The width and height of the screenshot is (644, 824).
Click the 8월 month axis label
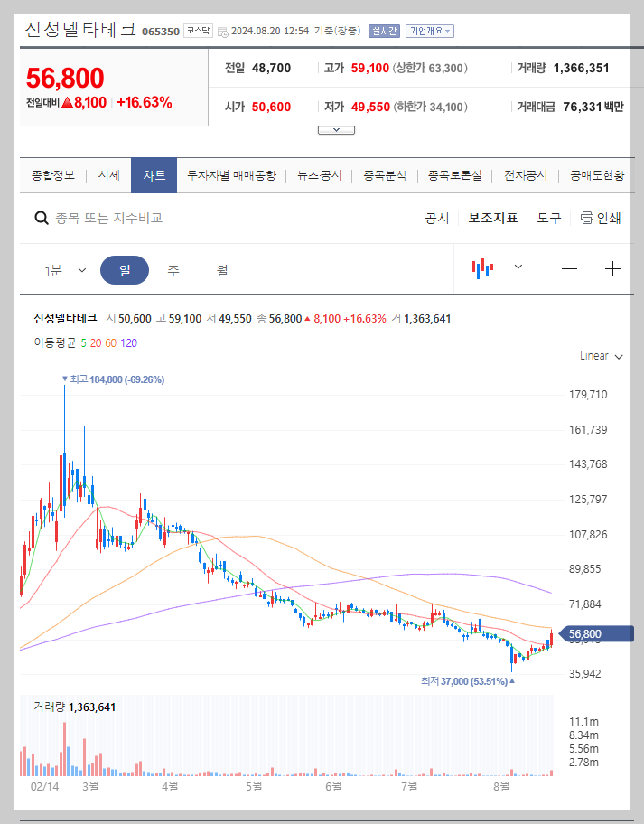point(501,786)
